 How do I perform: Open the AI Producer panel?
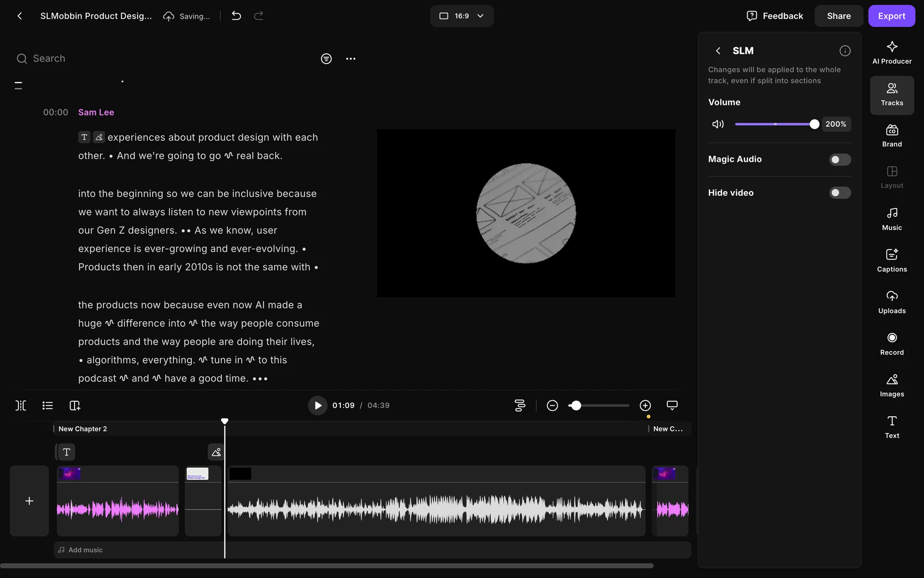pyautogui.click(x=891, y=53)
